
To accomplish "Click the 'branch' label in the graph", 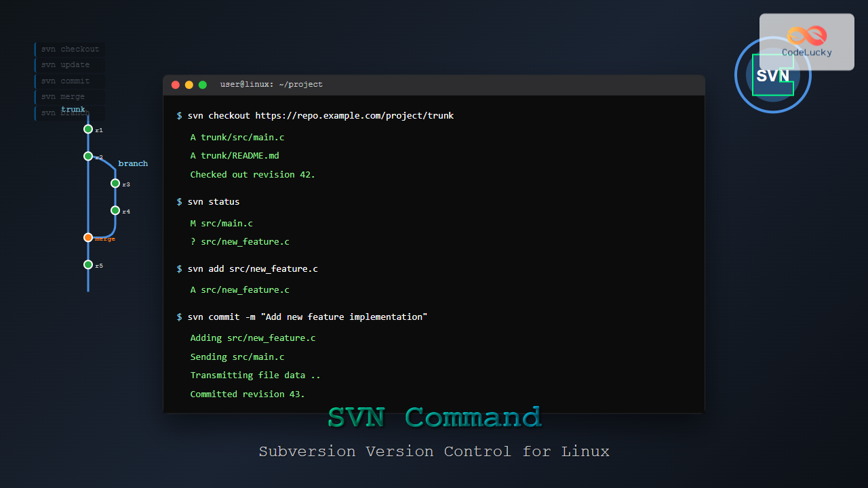I will (133, 164).
